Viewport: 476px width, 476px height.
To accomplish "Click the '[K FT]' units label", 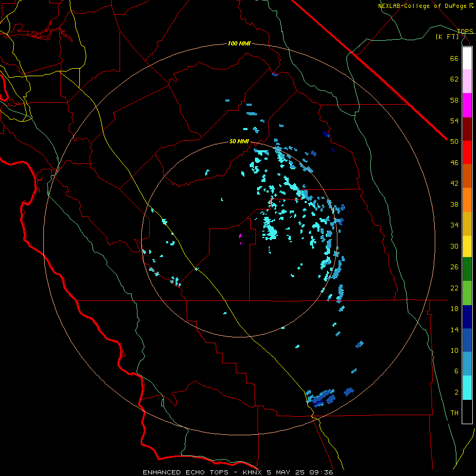I will pos(447,36).
